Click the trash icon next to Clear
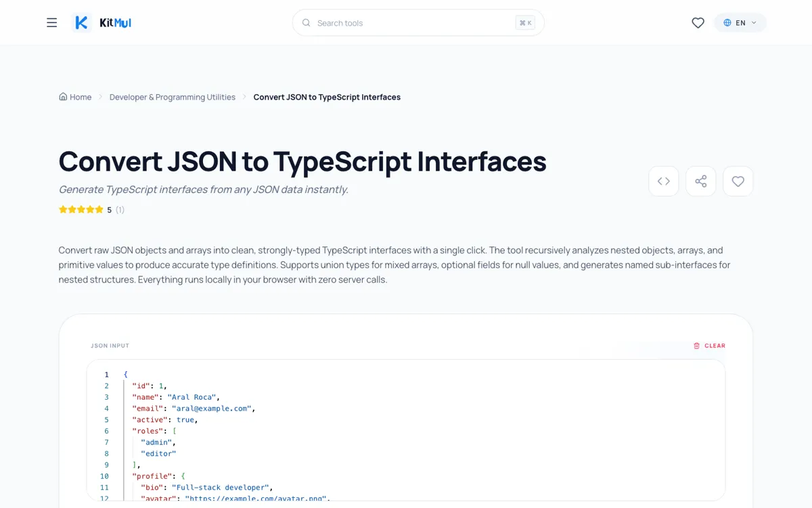 (x=697, y=345)
